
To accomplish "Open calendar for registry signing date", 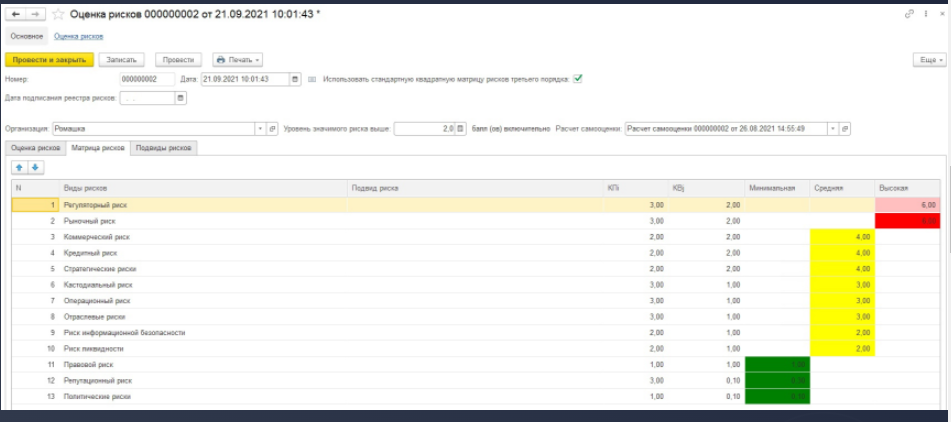I will (181, 98).
